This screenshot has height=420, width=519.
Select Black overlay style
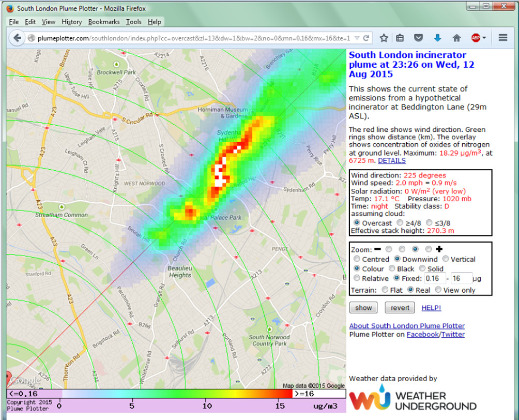tap(392, 268)
